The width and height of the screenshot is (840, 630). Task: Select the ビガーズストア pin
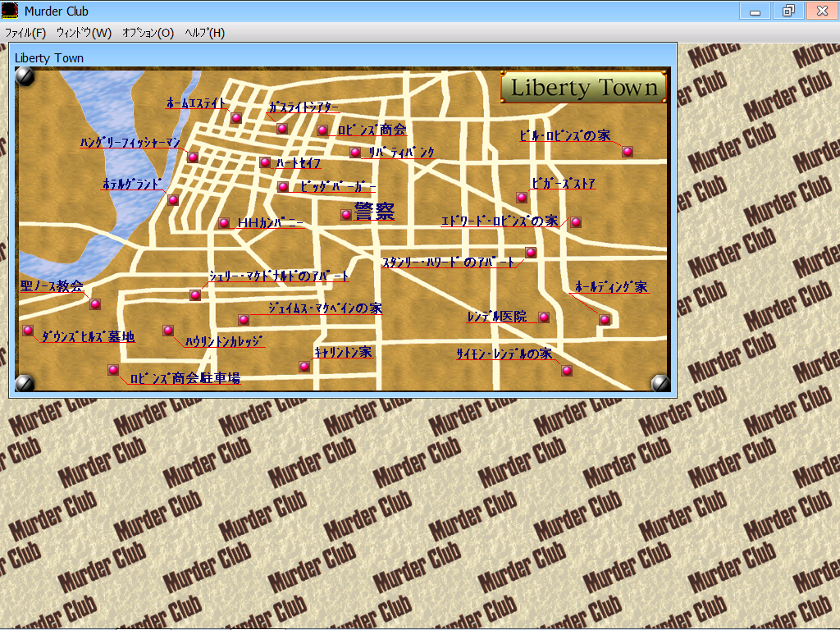pyautogui.click(x=522, y=198)
